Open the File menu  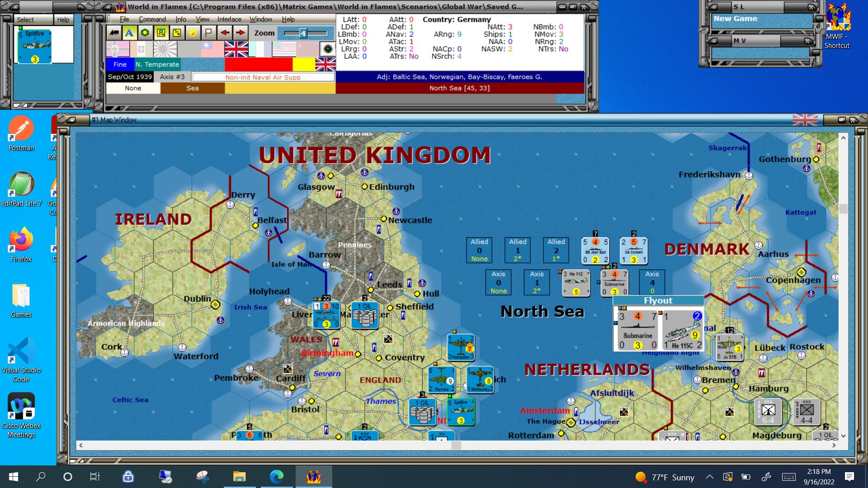[124, 19]
